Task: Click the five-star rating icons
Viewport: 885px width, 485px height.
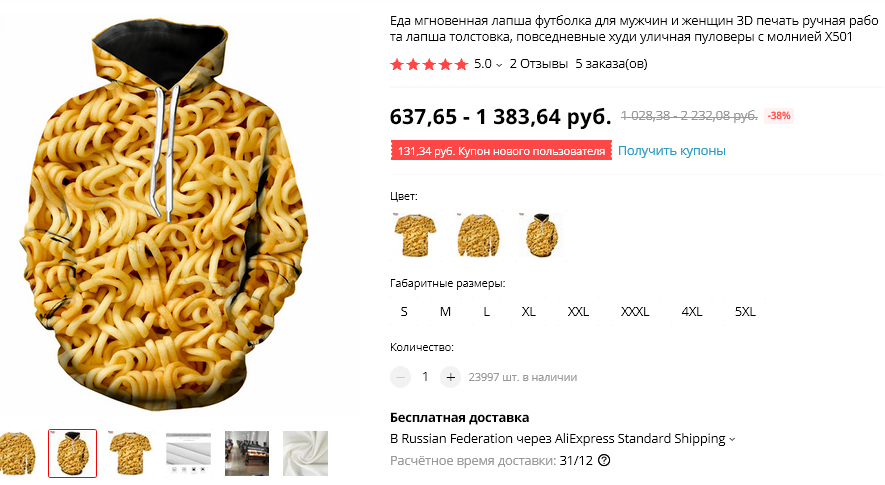Action: (x=430, y=64)
